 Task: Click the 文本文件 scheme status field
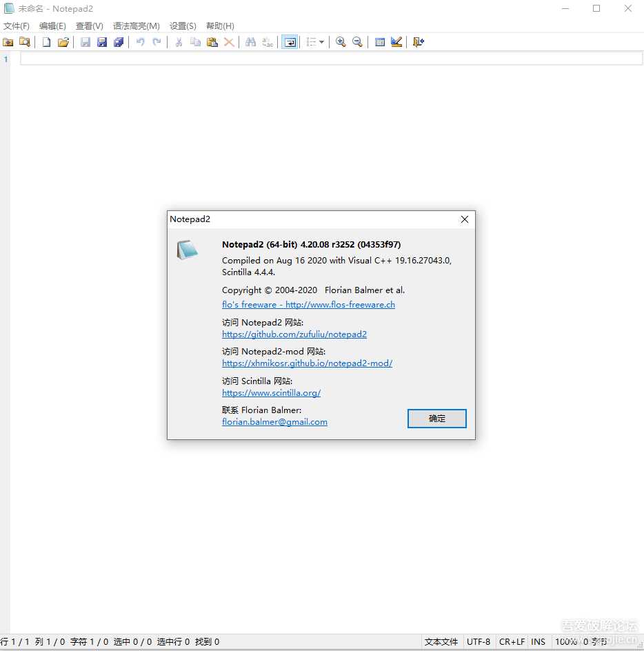pyautogui.click(x=441, y=641)
